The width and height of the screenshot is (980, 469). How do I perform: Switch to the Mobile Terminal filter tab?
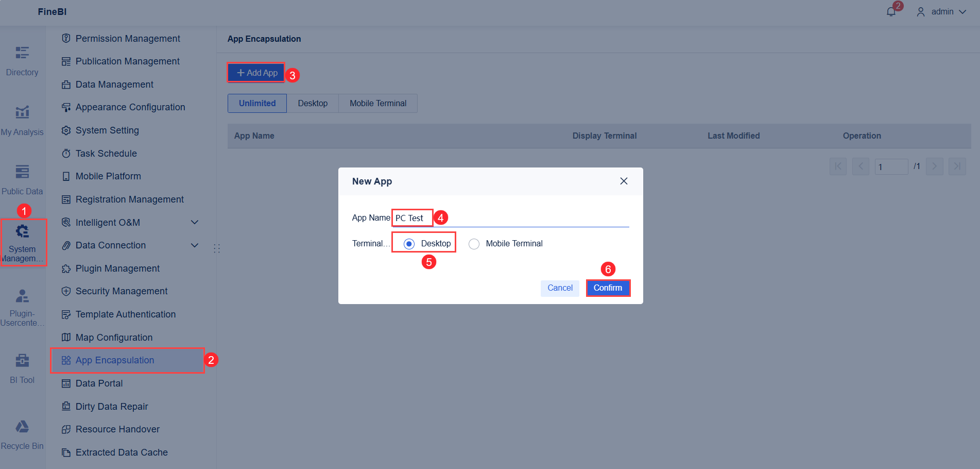click(x=378, y=103)
